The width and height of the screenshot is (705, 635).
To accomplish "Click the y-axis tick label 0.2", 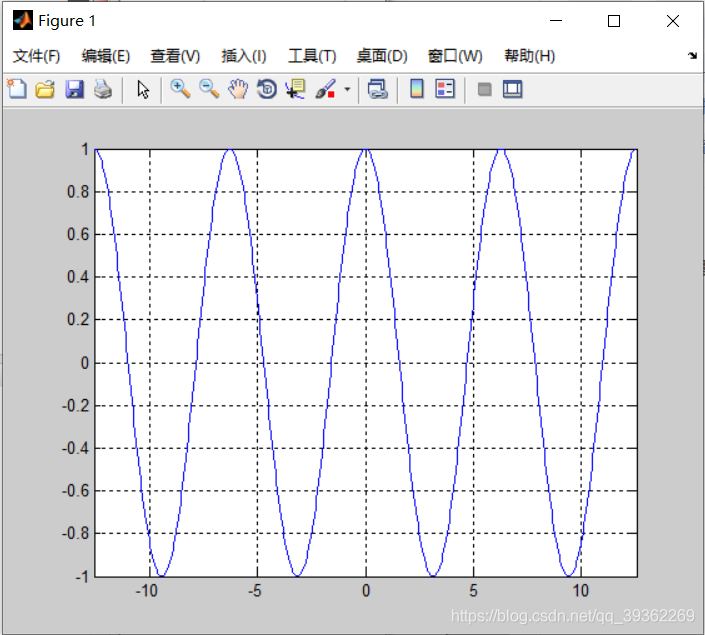I will click(x=78, y=320).
